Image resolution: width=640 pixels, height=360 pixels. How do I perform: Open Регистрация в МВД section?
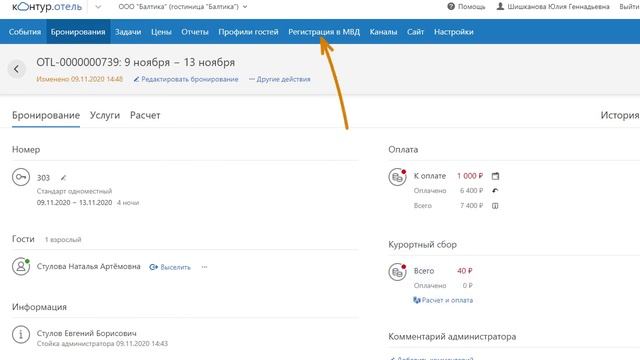[324, 32]
